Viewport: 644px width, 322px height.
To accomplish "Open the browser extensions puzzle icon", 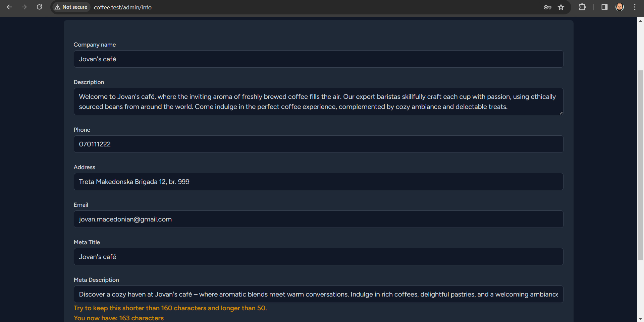I will pos(582,7).
